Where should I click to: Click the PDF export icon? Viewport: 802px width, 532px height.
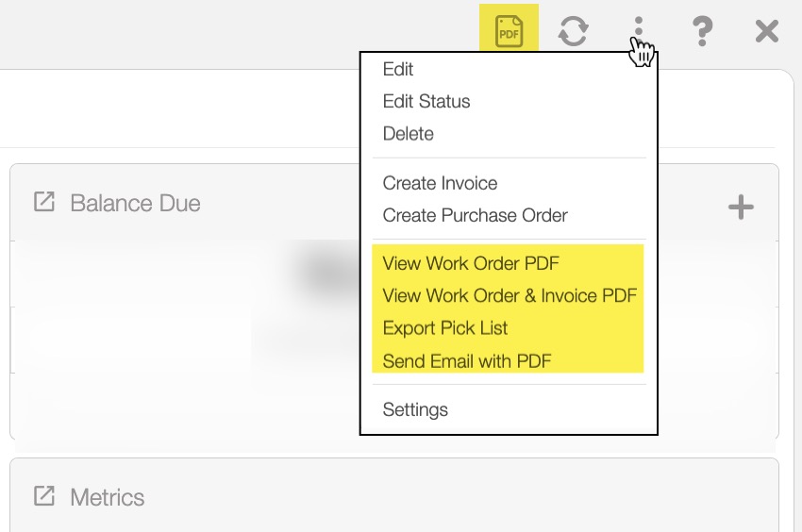(510, 31)
